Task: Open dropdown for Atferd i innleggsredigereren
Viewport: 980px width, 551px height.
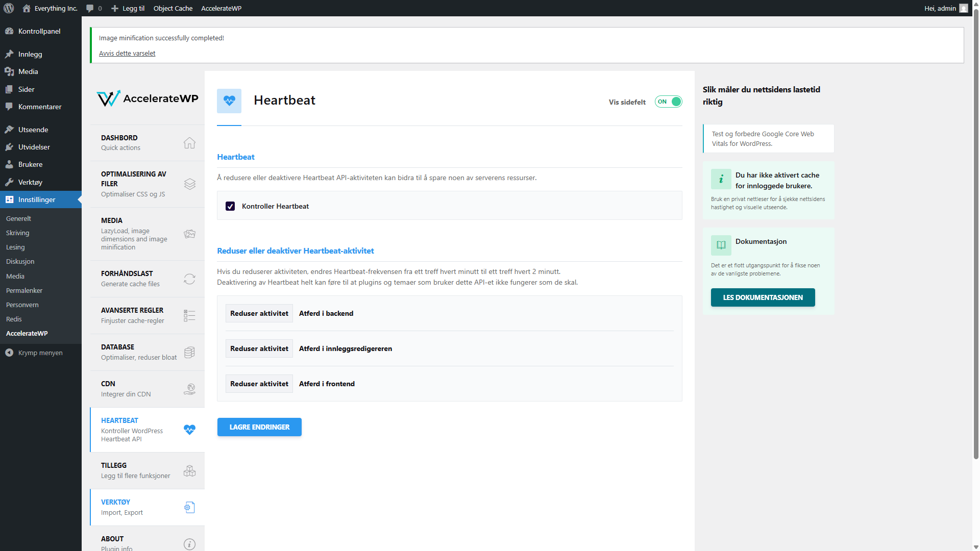Action: click(x=259, y=348)
